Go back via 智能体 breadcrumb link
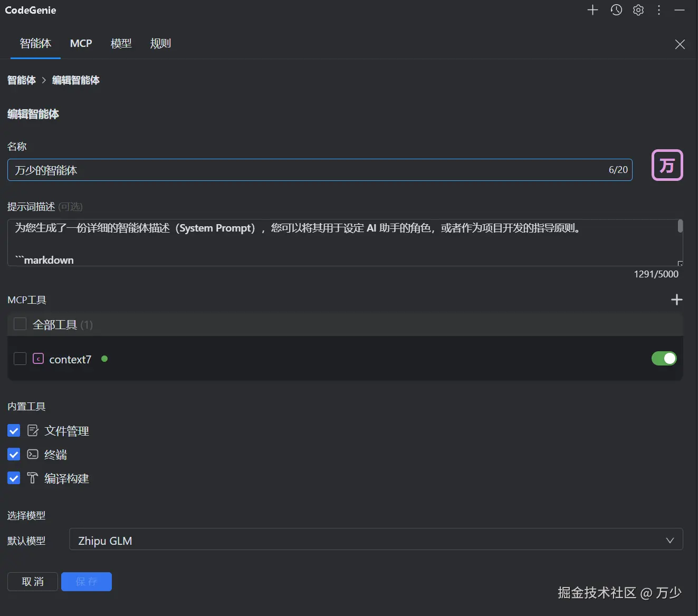698x616 pixels. (x=22, y=80)
